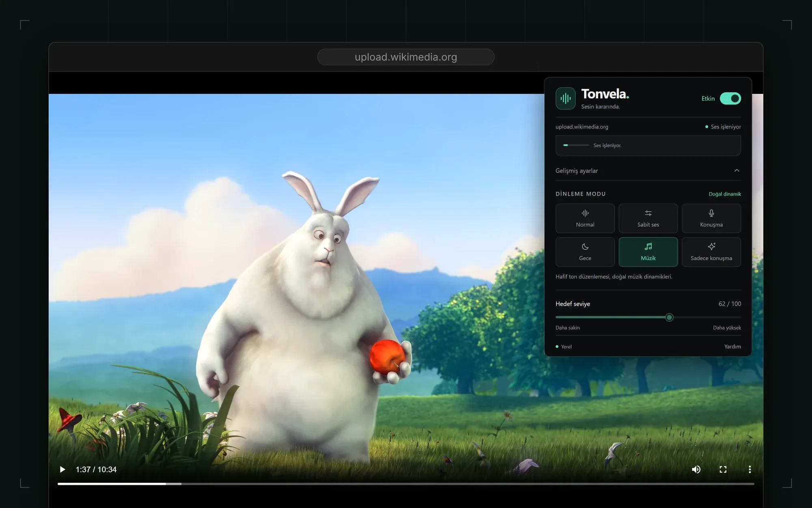Select the Müzik mode tile
This screenshot has height=508, width=812.
[648, 252]
